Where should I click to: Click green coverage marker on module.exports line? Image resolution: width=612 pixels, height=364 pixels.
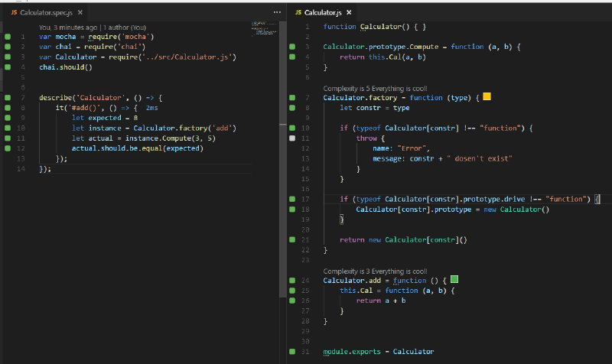(292, 352)
